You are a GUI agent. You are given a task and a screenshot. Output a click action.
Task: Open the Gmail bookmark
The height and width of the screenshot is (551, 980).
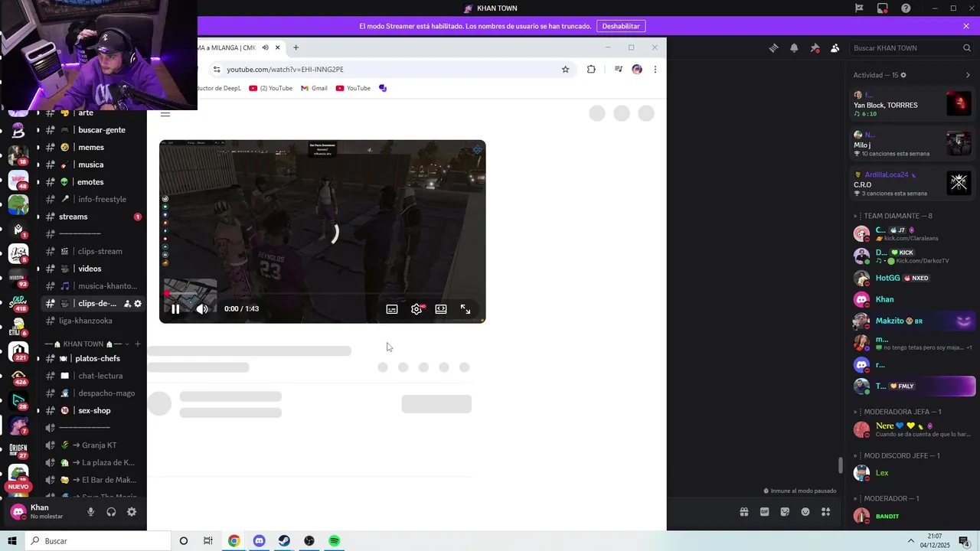coord(314,88)
